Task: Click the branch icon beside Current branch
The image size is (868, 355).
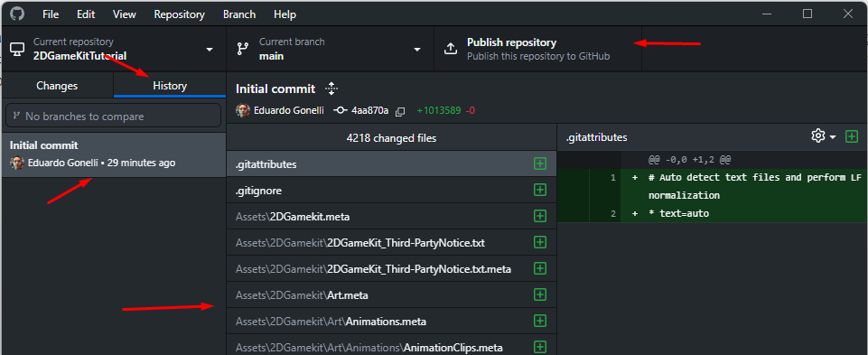Action: tap(242, 49)
